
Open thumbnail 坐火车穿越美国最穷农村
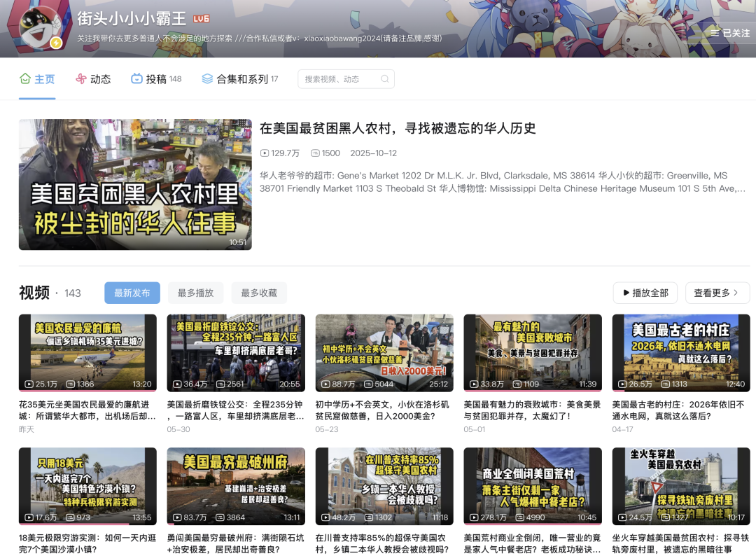tap(681, 486)
